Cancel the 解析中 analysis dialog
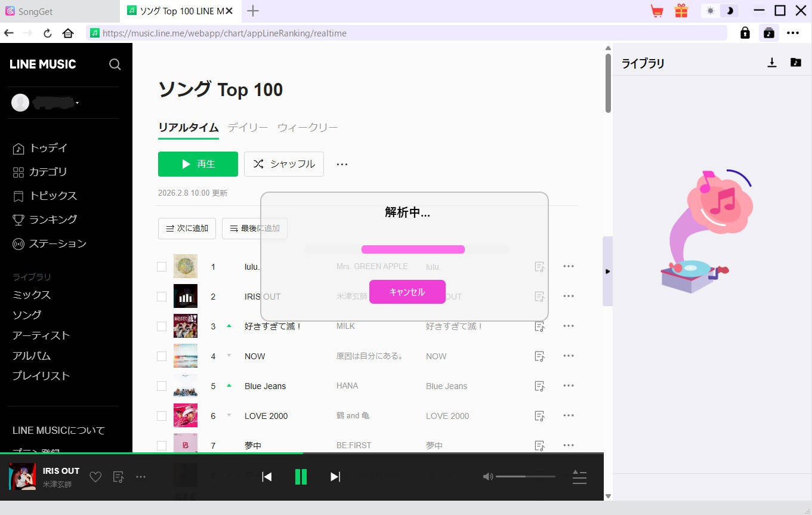 click(x=407, y=292)
